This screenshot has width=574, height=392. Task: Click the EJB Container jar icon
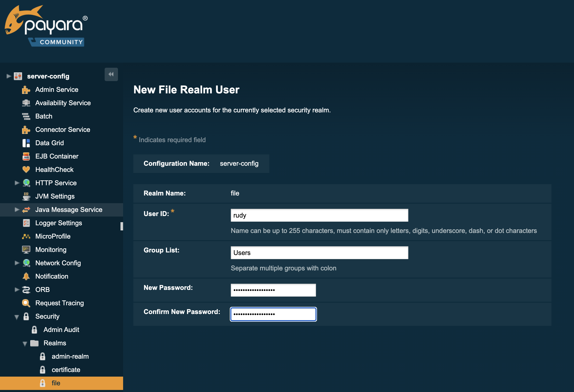(x=26, y=156)
